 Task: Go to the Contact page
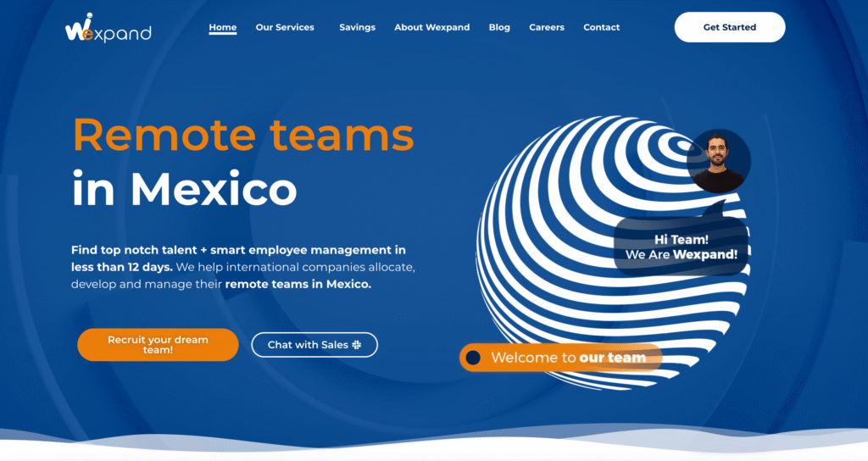[x=601, y=27]
